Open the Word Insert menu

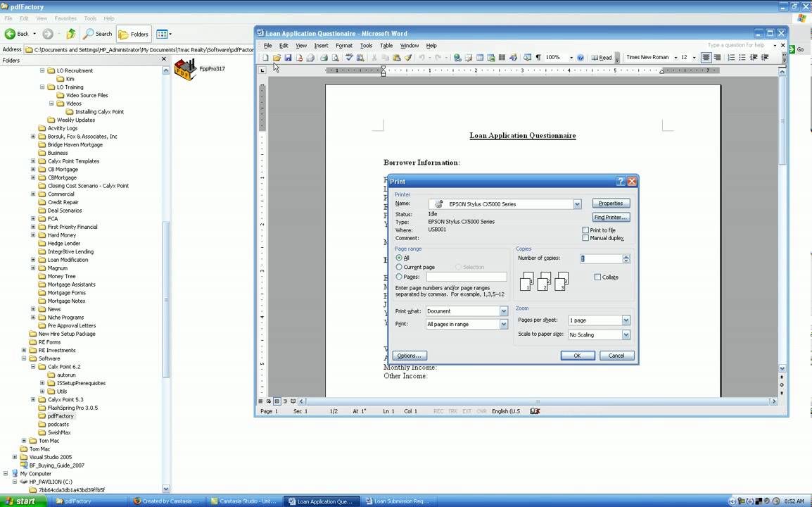pyautogui.click(x=321, y=46)
